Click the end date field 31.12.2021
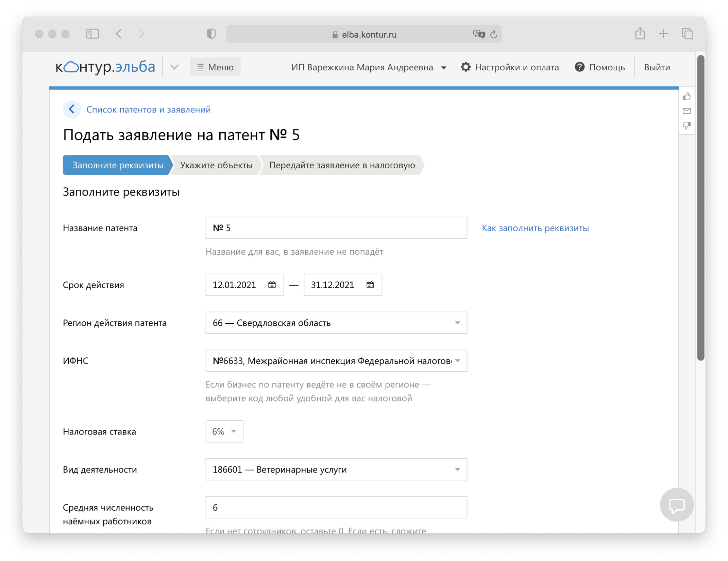 coord(343,285)
